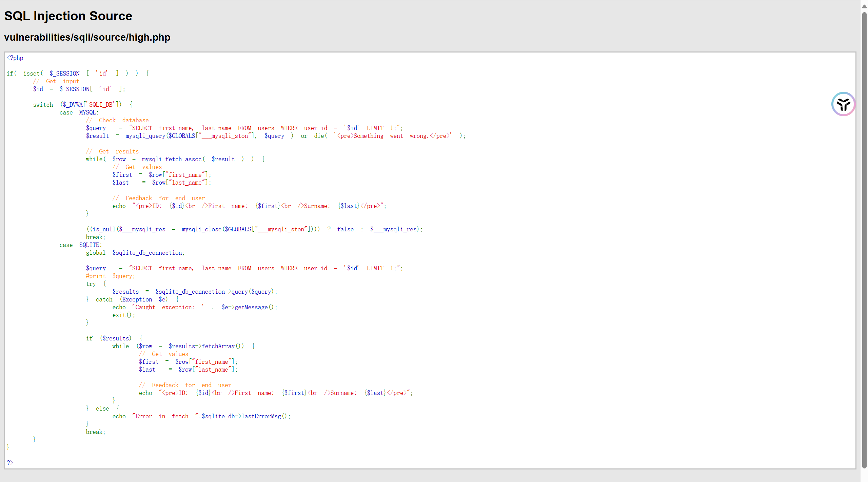The height and width of the screenshot is (482, 868).
Task: Click the 'SQL Injection Source' heading
Action: click(68, 16)
